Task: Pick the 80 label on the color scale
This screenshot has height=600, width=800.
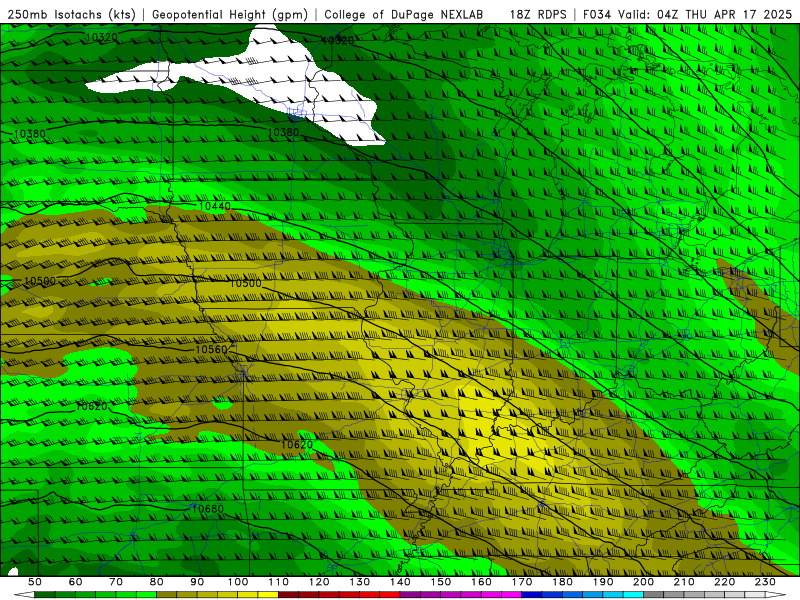Action: [x=157, y=582]
